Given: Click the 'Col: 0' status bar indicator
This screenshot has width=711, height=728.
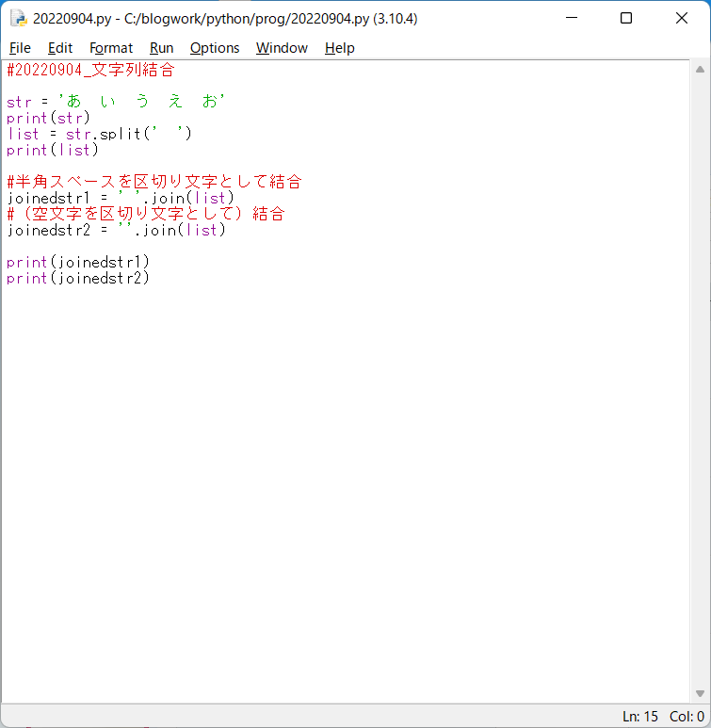Looking at the screenshot, I should (x=687, y=717).
